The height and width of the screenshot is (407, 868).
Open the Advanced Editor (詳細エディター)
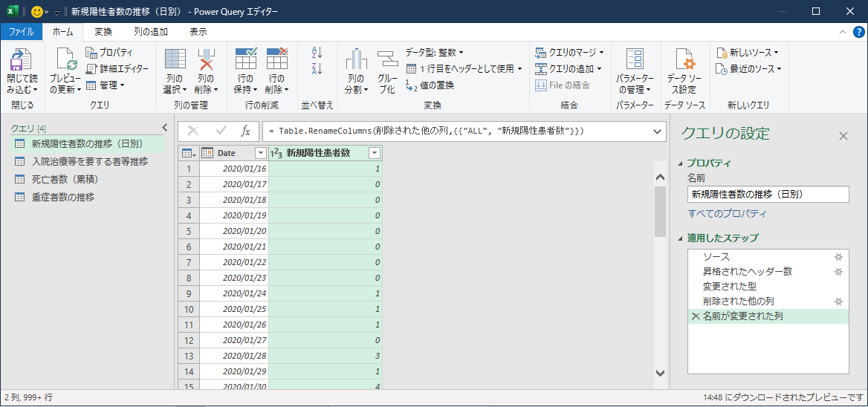pos(117,69)
